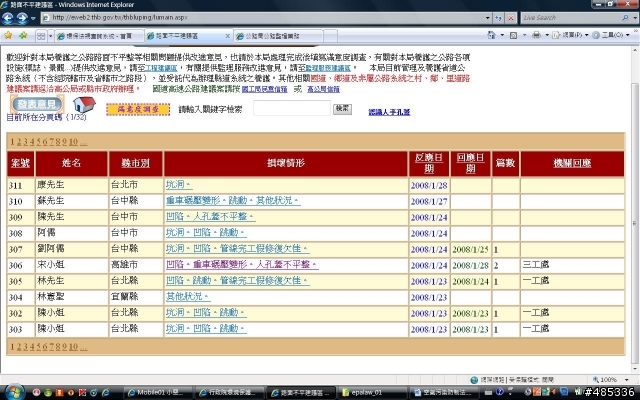The height and width of the screenshot is (400, 640).
Task: Click the address bar URL field
Action: click(263, 18)
